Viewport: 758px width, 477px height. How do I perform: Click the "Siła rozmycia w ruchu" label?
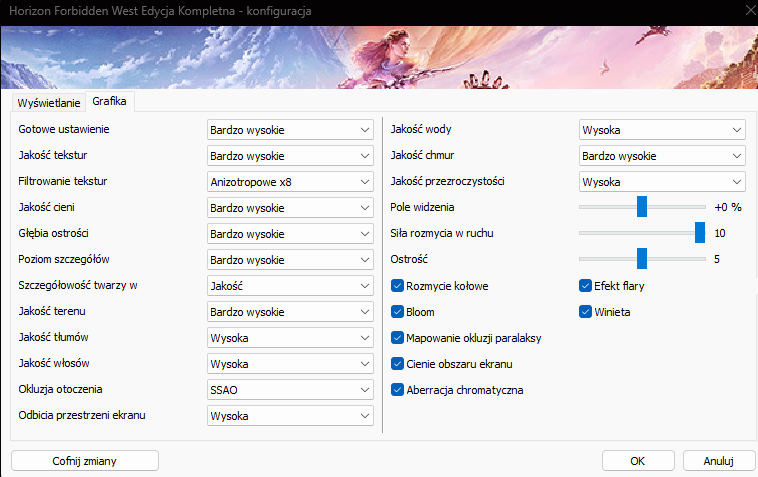tap(442, 233)
